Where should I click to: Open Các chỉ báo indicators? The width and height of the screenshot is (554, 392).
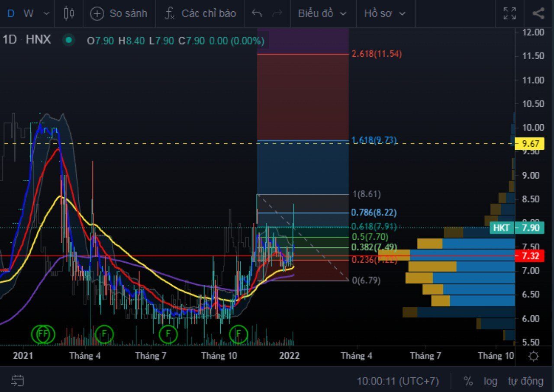point(200,13)
